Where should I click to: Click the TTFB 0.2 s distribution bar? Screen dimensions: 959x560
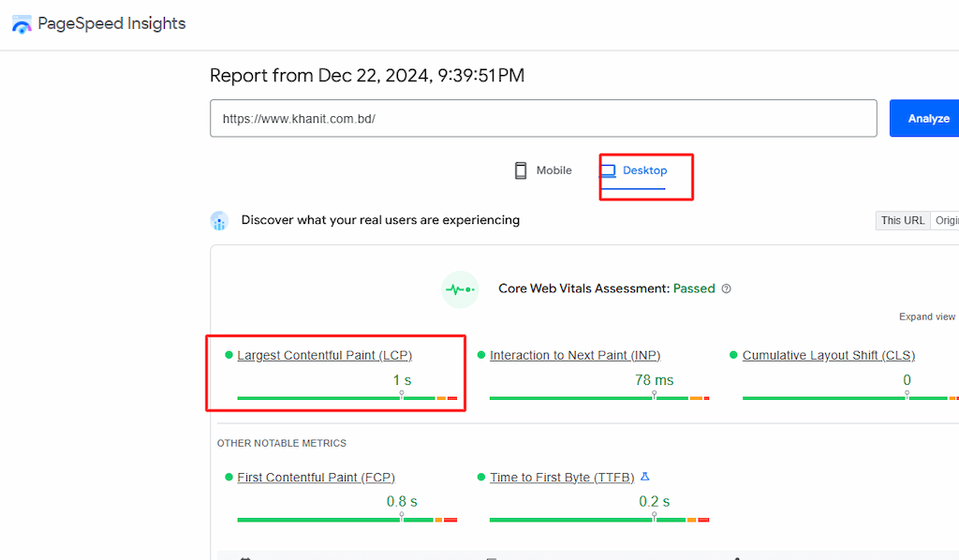point(598,520)
